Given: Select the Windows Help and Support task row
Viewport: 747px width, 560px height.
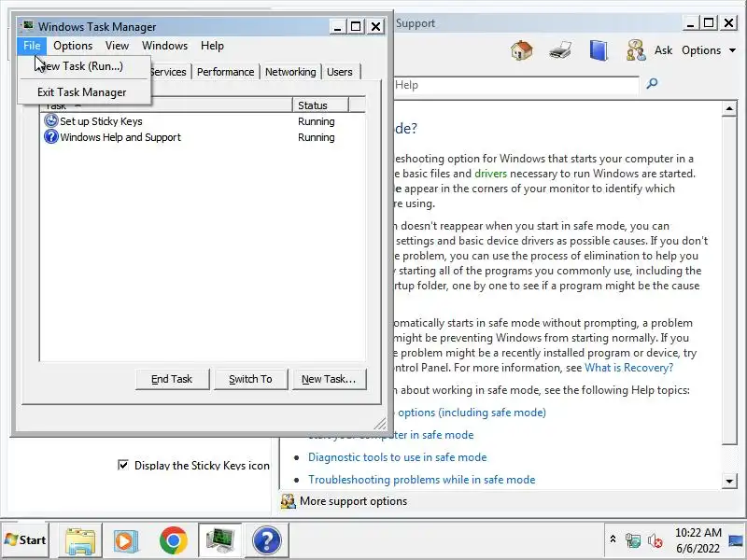Looking at the screenshot, I should (x=203, y=137).
